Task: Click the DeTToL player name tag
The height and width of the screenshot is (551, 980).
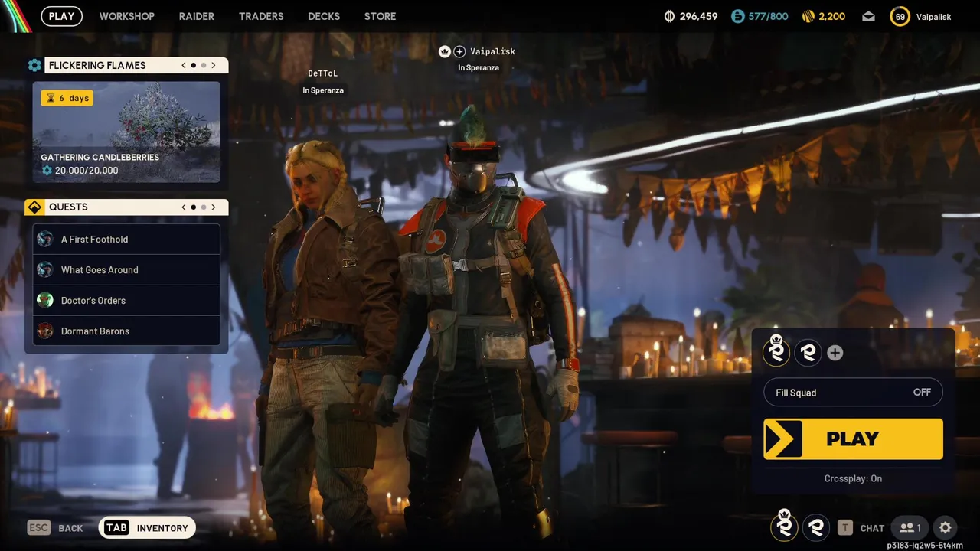Action: [323, 73]
